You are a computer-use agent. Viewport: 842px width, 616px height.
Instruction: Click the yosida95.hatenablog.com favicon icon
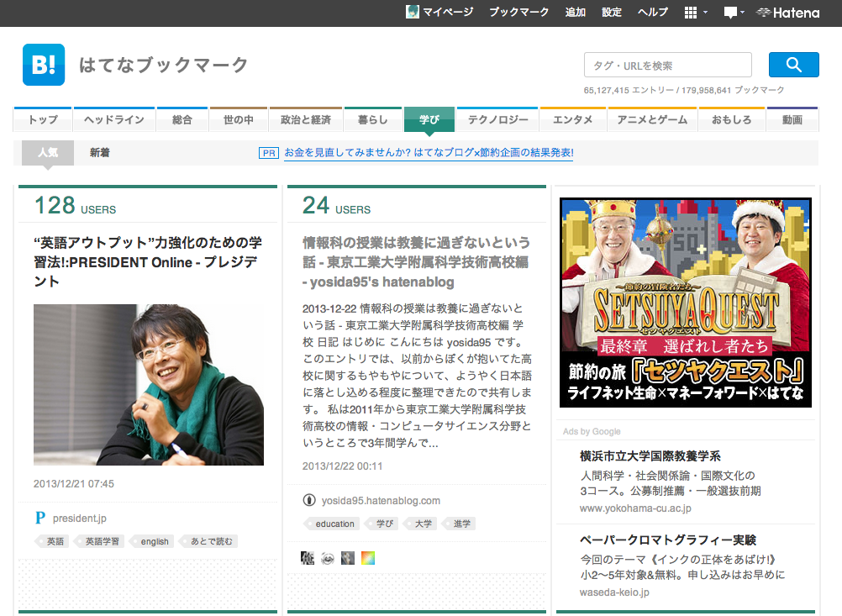pos(308,500)
